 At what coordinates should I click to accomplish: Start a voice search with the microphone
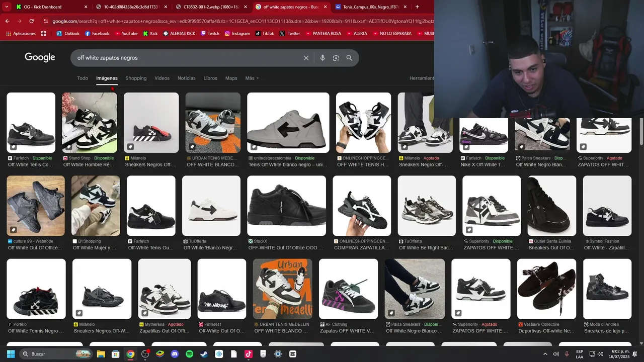323,58
